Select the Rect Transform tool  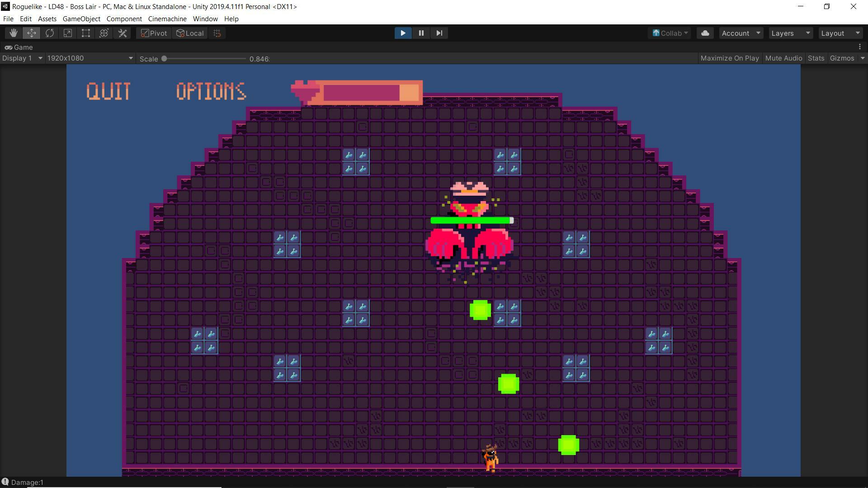pyautogui.click(x=86, y=33)
